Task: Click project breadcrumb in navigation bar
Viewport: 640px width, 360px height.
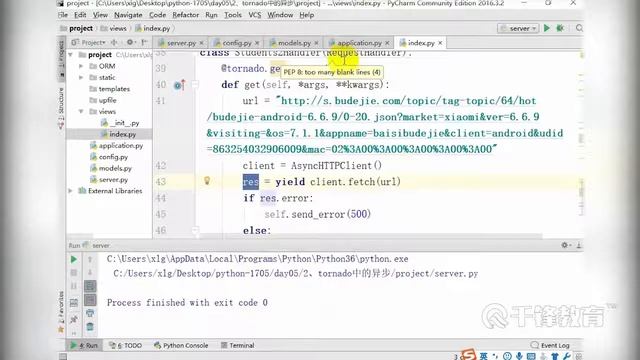Action: [77, 28]
